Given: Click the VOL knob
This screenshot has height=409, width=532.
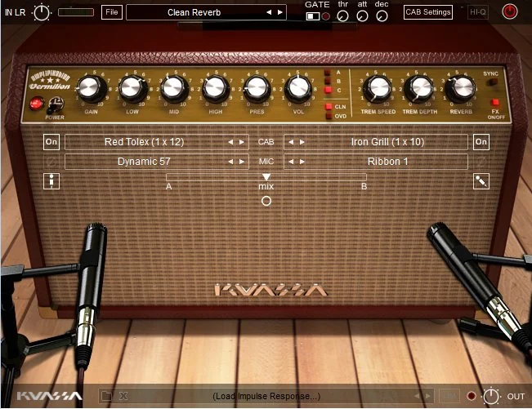Looking at the screenshot, I should (298, 88).
